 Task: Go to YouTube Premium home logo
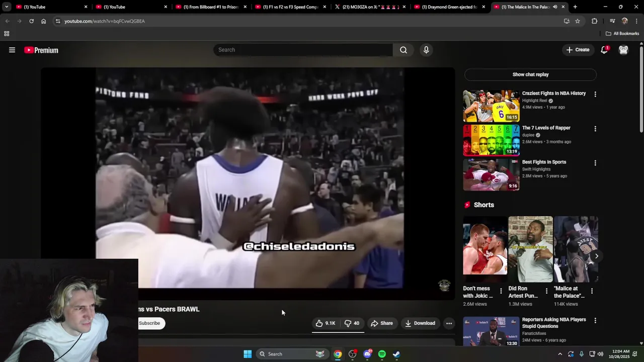(x=41, y=50)
